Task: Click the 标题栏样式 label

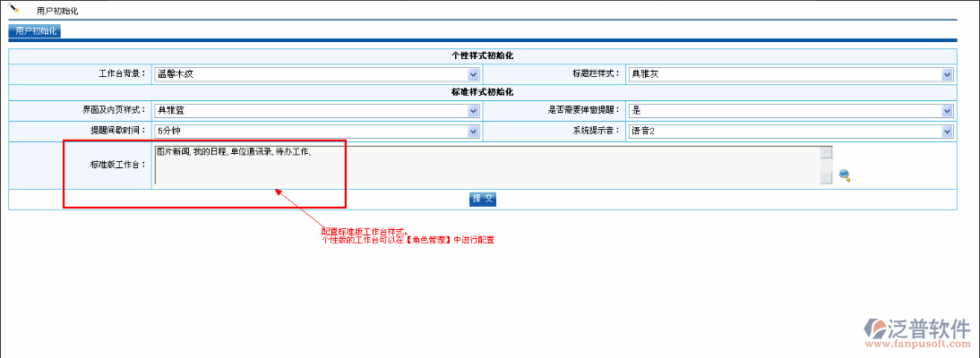Action: (597, 74)
